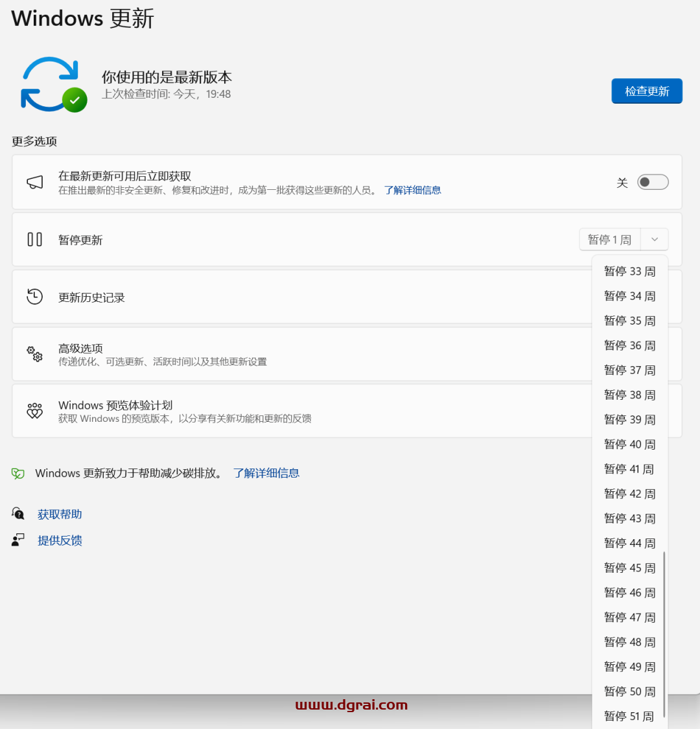Pick 暂停 48 周 in dropdown

tap(630, 642)
